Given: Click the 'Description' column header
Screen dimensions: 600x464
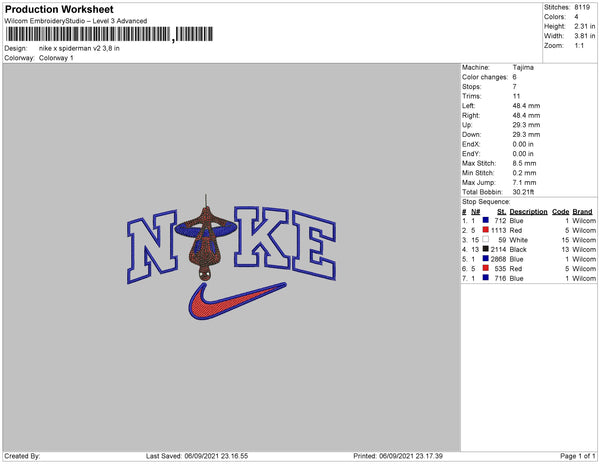Looking at the screenshot, I should pyautogui.click(x=528, y=212).
